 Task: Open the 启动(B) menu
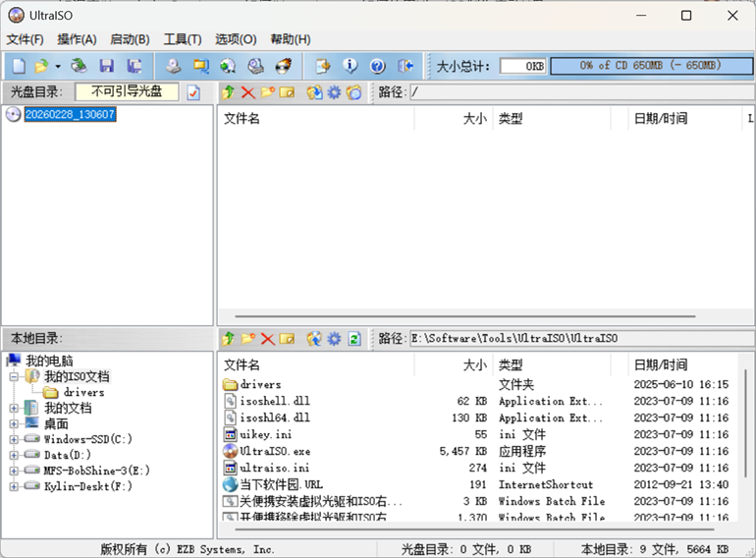click(x=130, y=39)
